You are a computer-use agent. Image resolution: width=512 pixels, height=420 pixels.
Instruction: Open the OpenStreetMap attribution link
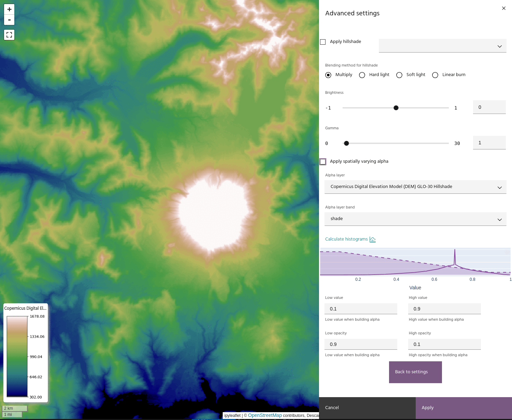point(265,415)
